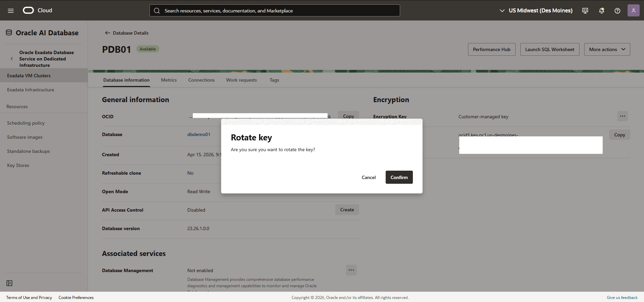The image size is (644, 302).
Task: Collapse the sidebar panel icon
Action: coord(9,283)
